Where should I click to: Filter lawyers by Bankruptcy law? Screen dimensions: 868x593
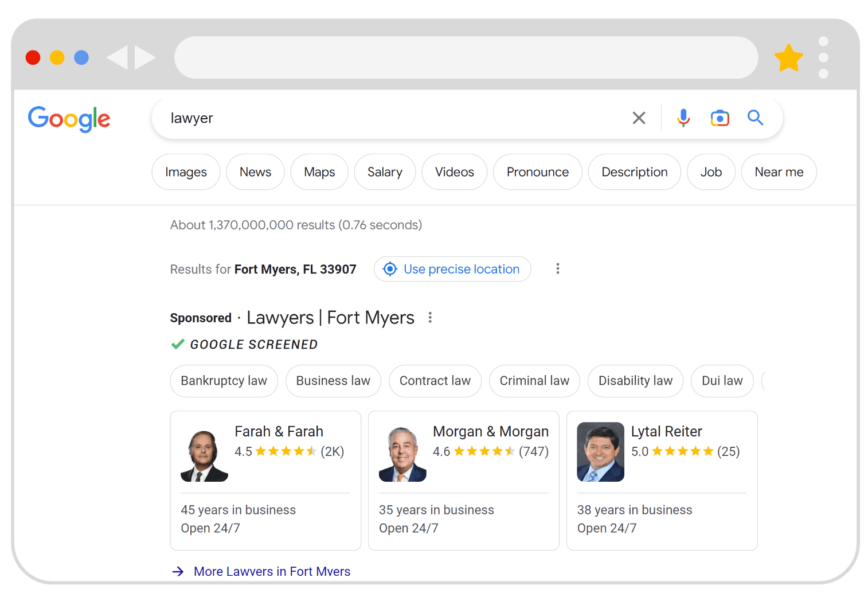pyautogui.click(x=224, y=381)
